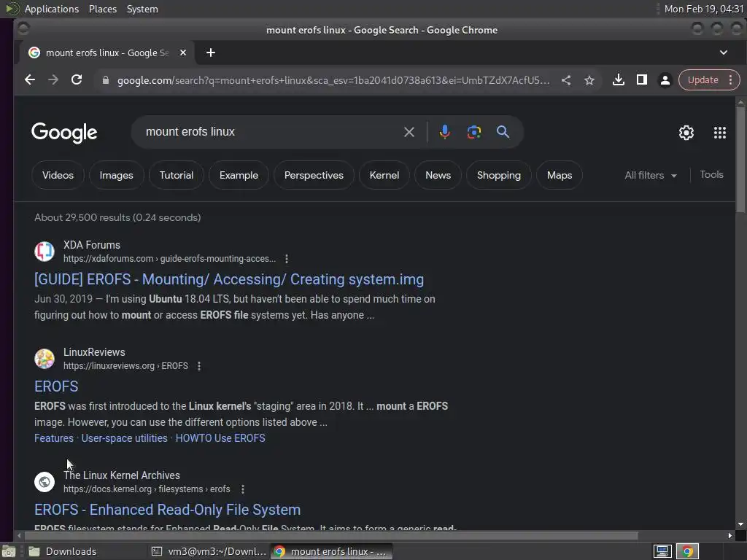Click vertical scrollbar down arrow
This screenshot has width=747, height=560.
(740, 524)
